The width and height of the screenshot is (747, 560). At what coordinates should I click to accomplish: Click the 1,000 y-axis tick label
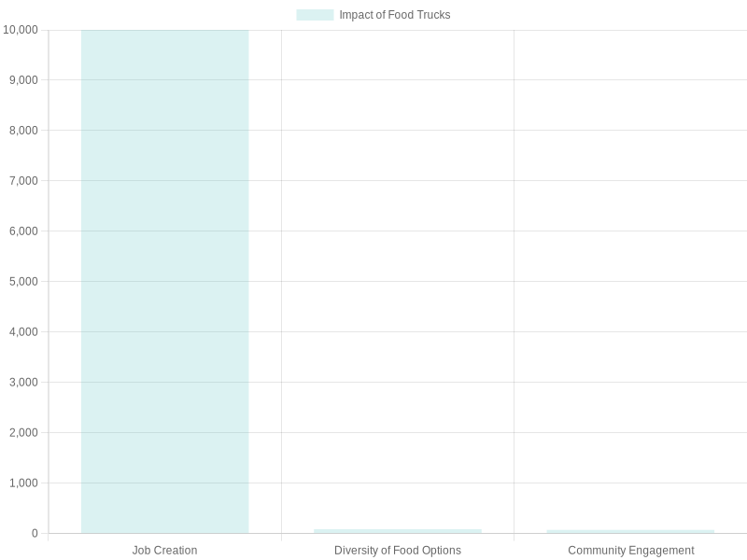tap(22, 483)
